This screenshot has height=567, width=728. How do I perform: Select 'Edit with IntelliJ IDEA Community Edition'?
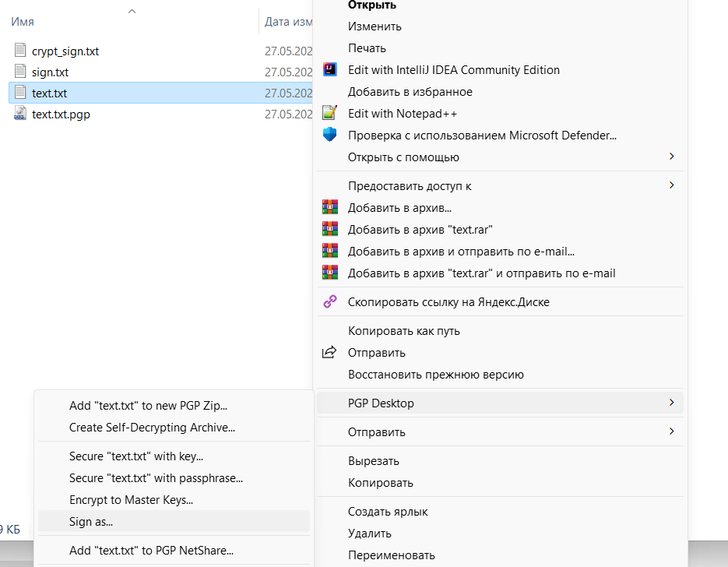coord(500,70)
